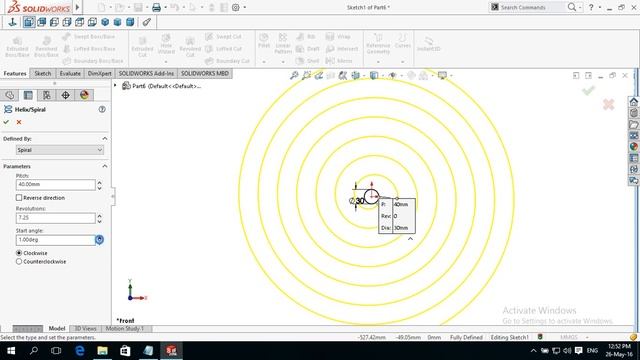Switch to the Features tab
Screen dimensions: 640x360
(x=15, y=73)
